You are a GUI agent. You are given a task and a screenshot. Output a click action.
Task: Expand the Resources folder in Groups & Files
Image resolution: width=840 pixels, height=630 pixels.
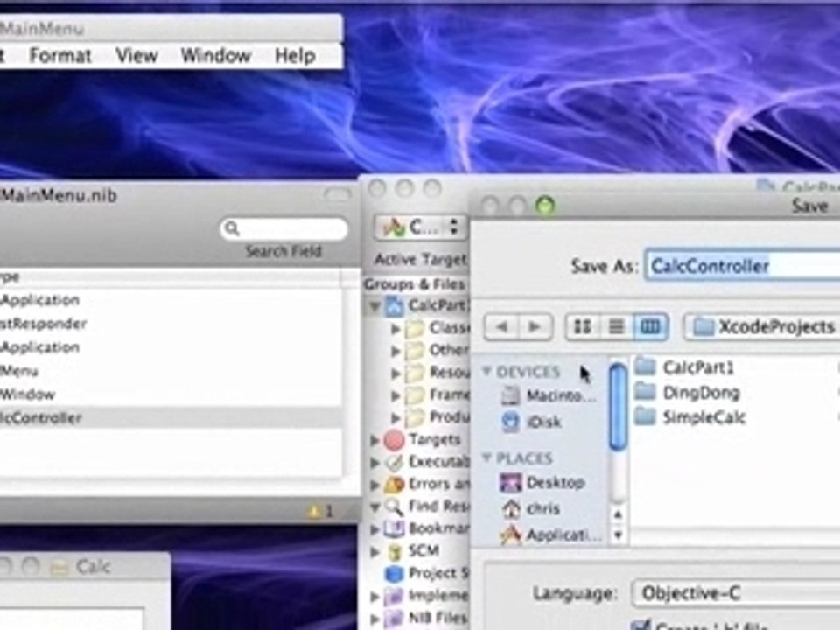[395, 373]
